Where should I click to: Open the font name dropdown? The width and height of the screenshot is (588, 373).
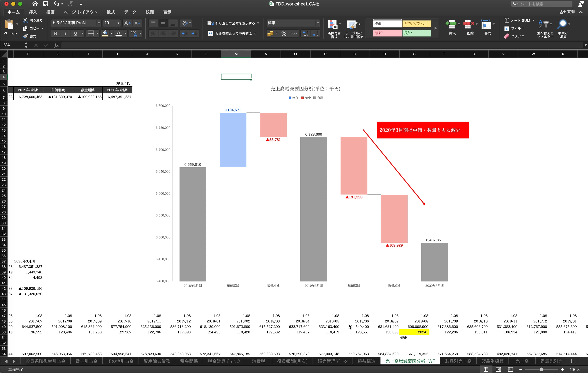99,23
